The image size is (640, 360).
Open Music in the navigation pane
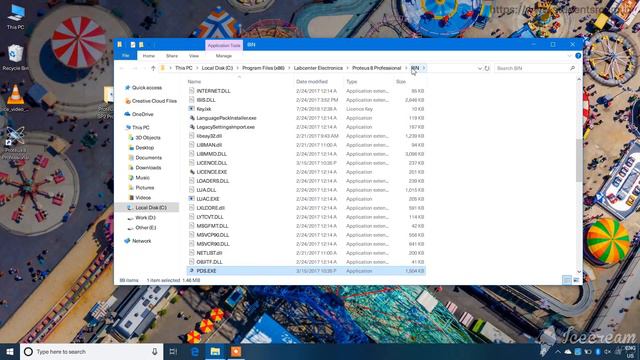[142, 178]
